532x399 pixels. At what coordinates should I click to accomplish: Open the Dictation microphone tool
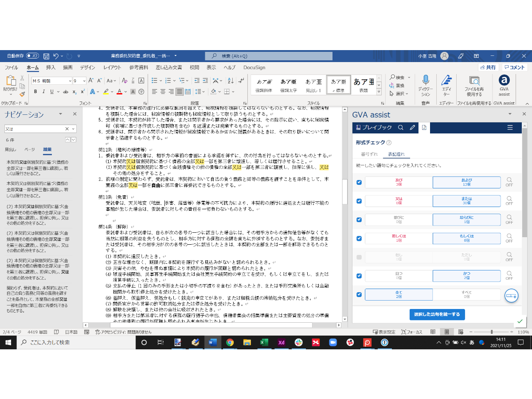(x=426, y=81)
